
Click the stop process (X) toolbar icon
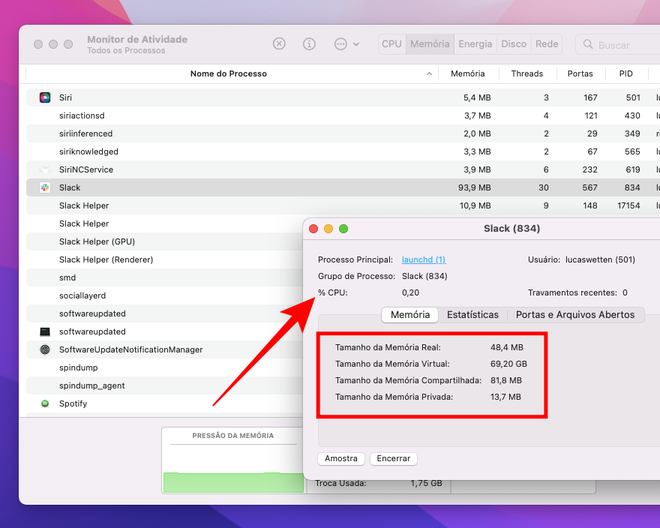tap(279, 44)
